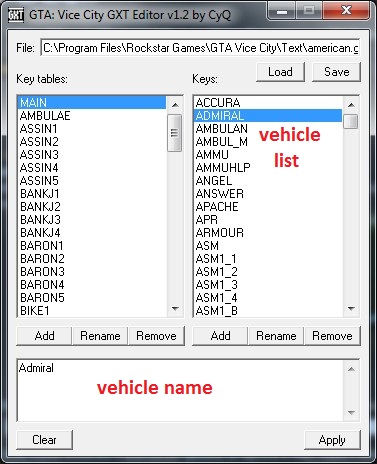Select ASSIN4 key table
This screenshot has height=464, width=377.
click(92, 167)
